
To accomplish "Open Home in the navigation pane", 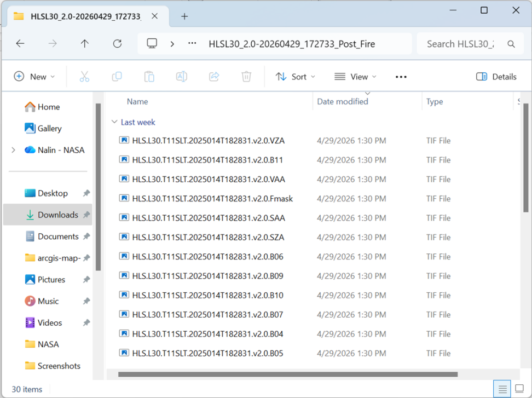I will [42, 107].
